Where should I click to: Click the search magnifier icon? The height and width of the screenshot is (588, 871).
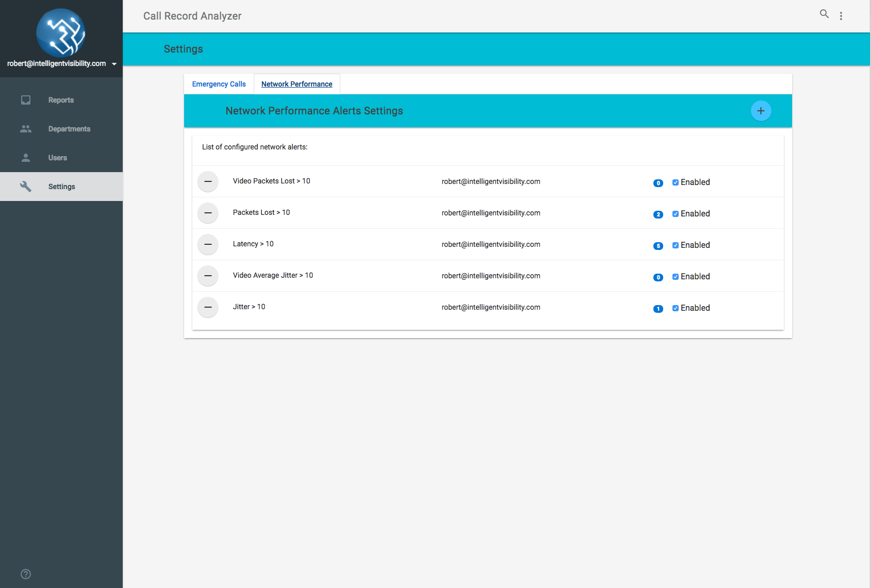pyautogui.click(x=824, y=14)
